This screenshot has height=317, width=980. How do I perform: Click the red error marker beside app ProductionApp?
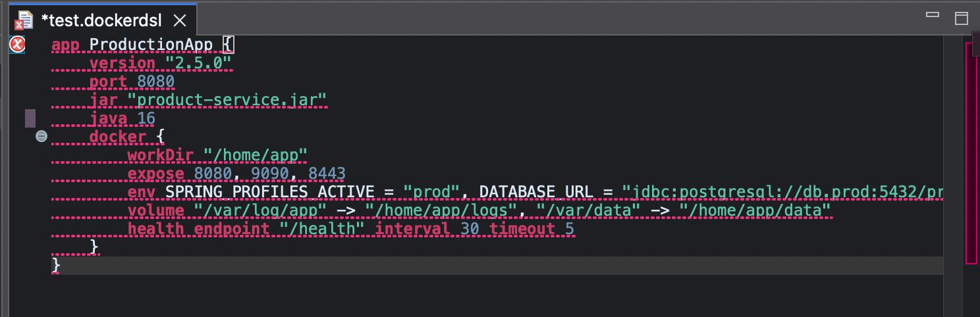coord(17,45)
